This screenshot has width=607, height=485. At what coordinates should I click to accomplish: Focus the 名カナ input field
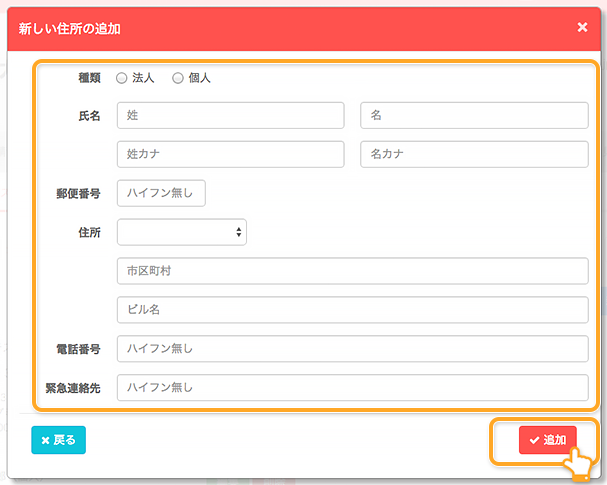(474, 154)
